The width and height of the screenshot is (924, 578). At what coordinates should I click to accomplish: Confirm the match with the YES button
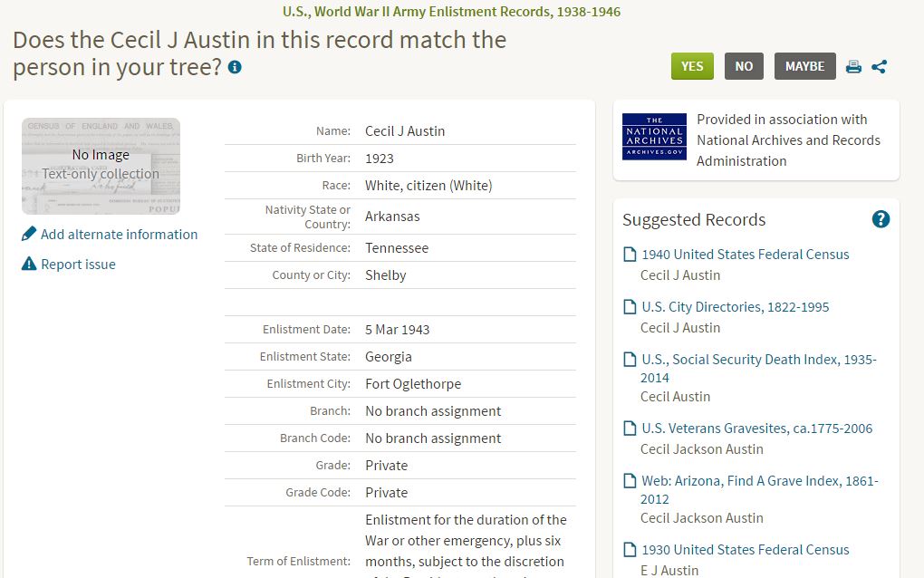point(692,66)
